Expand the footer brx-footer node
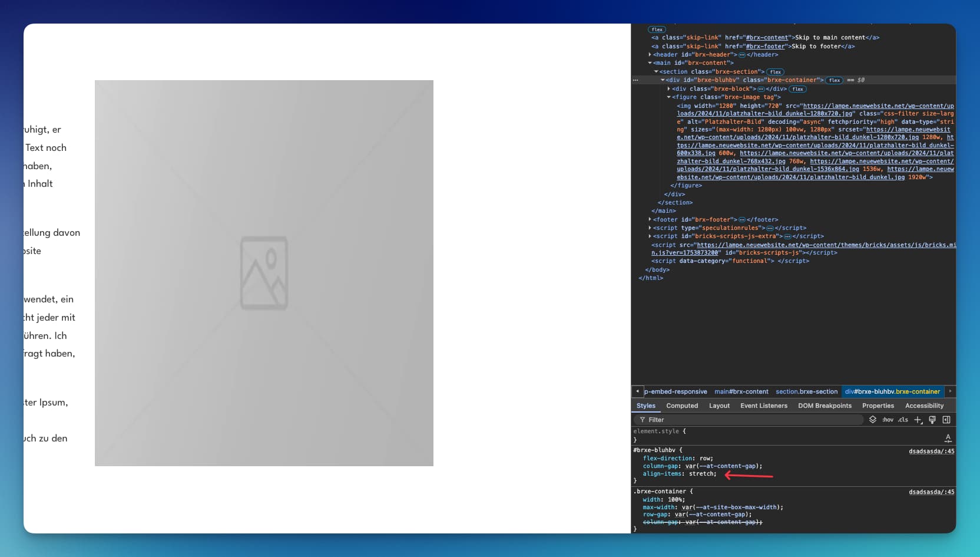The width and height of the screenshot is (980, 557). (x=650, y=220)
